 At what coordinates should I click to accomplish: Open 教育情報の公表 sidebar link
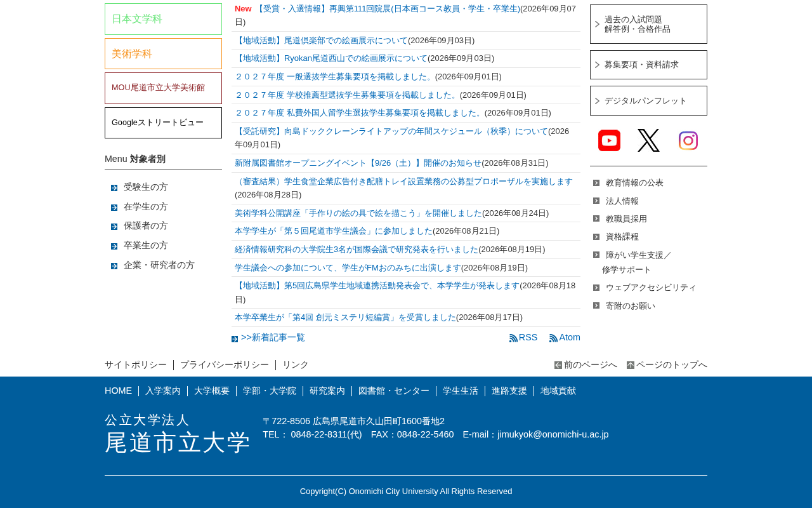[634, 183]
